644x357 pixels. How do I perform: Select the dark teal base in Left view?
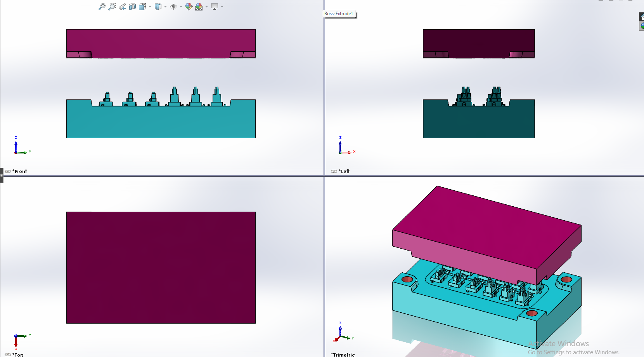(x=479, y=122)
